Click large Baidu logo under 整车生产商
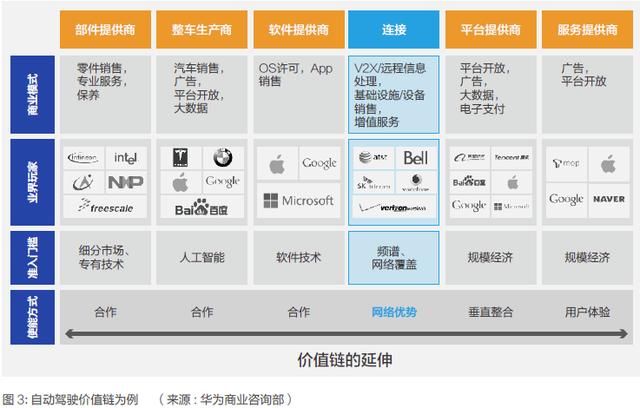Viewport: 640px width, 408px height. [201, 207]
